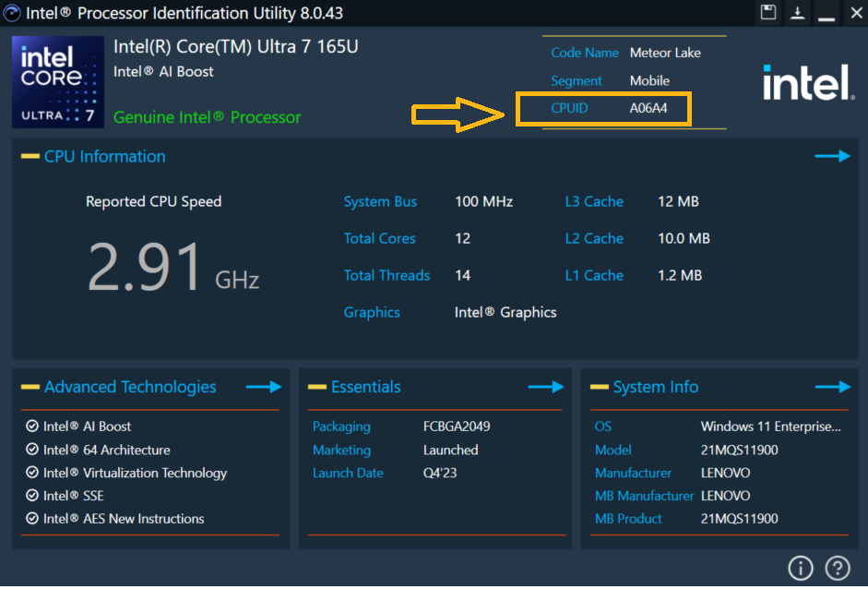
Task: Click the Windows 11 Enterprise value
Action: (x=770, y=427)
